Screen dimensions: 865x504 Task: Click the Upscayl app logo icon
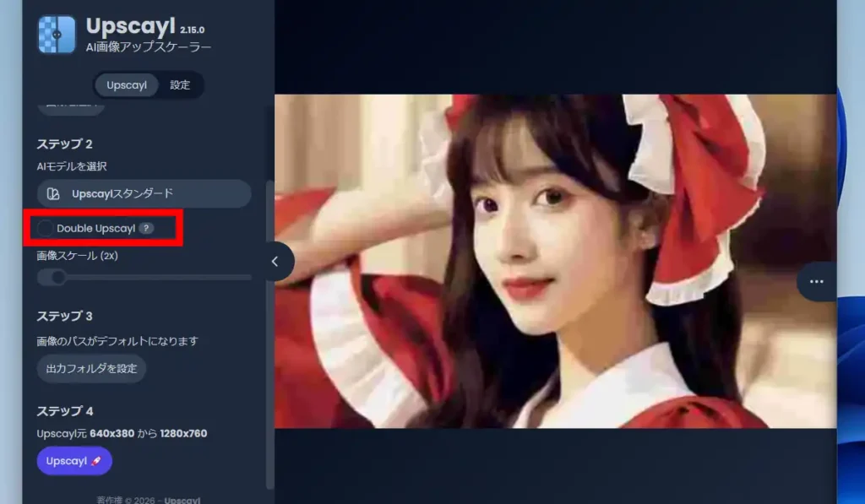coord(57,35)
